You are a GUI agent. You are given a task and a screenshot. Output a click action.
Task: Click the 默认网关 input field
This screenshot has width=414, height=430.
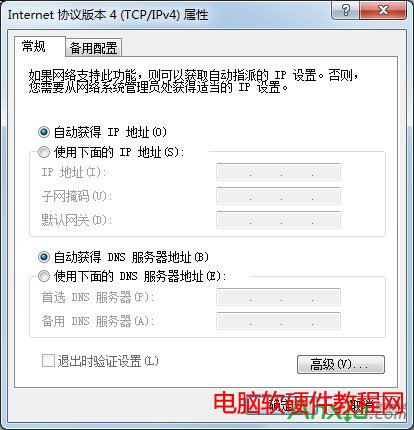pyautogui.click(x=278, y=220)
